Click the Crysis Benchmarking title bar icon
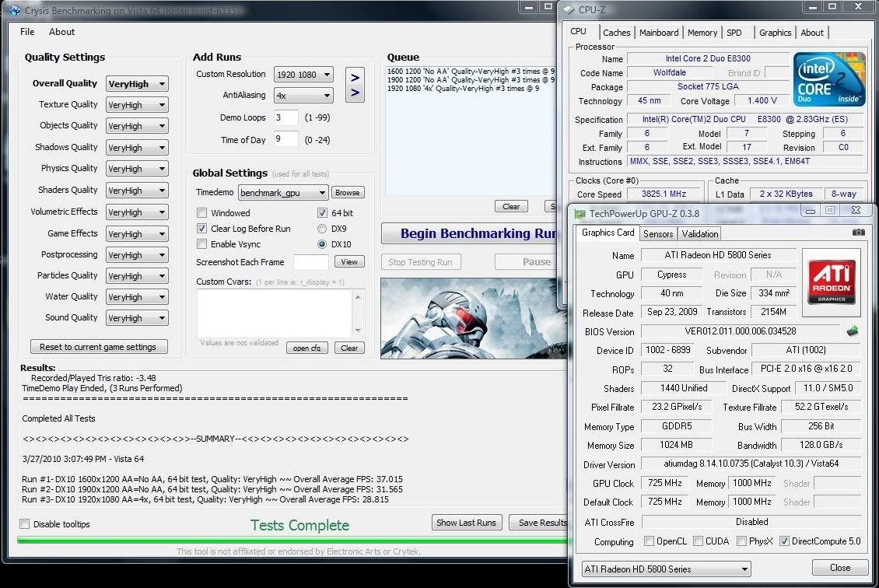The width and height of the screenshot is (879, 588). click(x=15, y=10)
